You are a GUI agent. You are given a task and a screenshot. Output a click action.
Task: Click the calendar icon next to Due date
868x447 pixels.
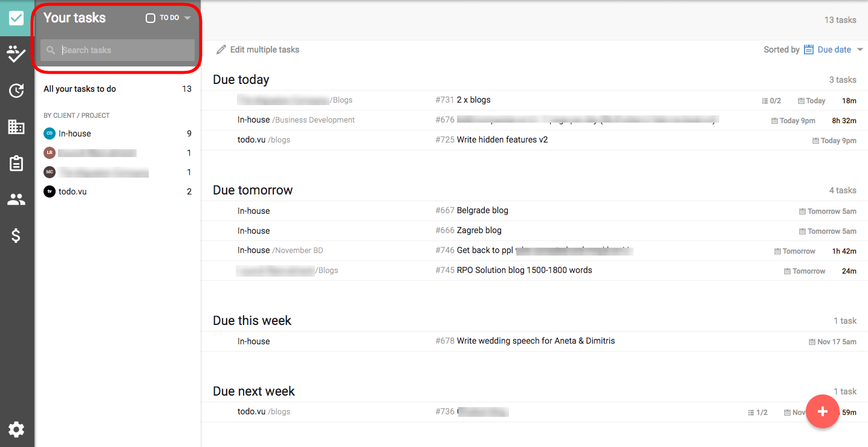809,50
